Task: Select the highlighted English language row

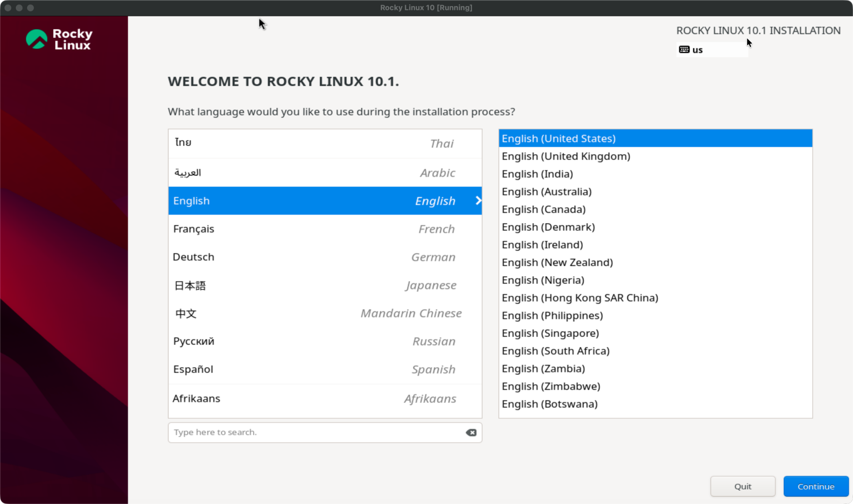Action: click(x=325, y=201)
